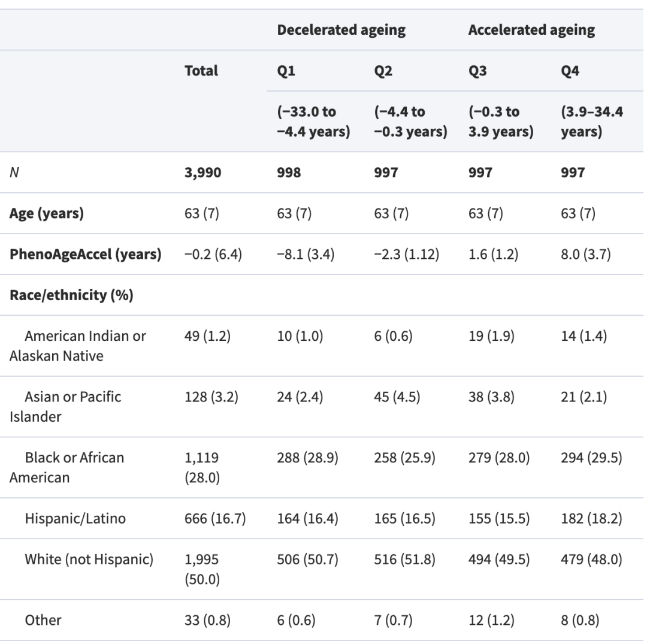Viewport: 647px width, 644px height.
Task: Click the PhenoAgeAccel (years) row label
Action: (x=86, y=254)
